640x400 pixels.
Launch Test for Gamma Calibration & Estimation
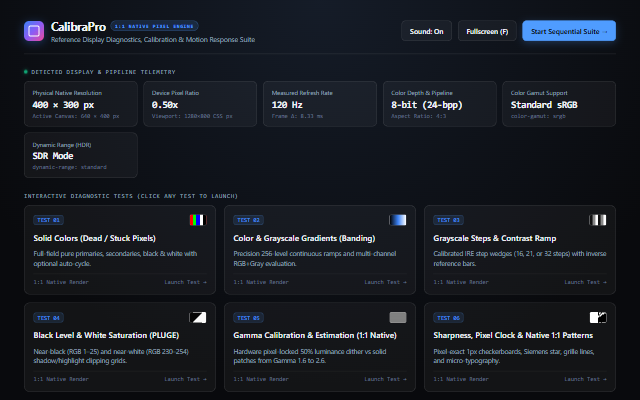(385, 379)
